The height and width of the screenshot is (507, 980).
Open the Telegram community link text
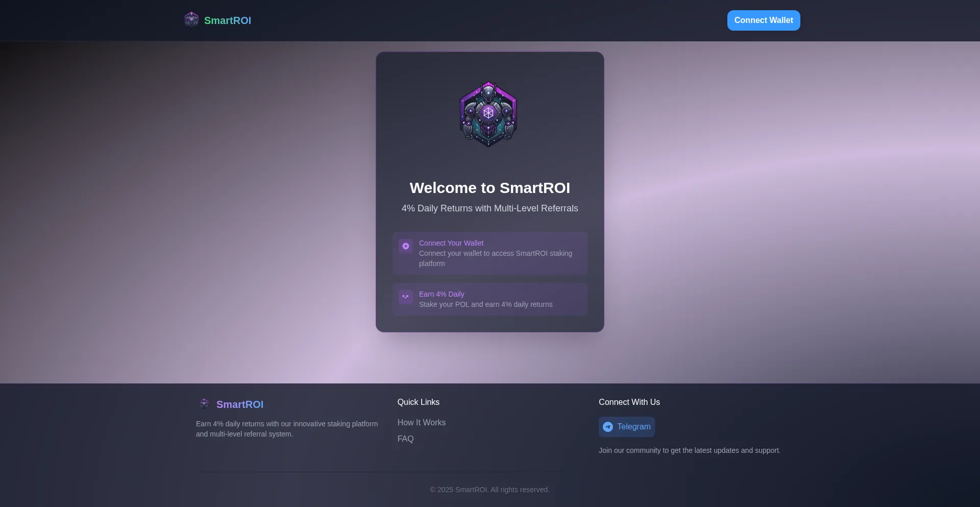pos(633,427)
